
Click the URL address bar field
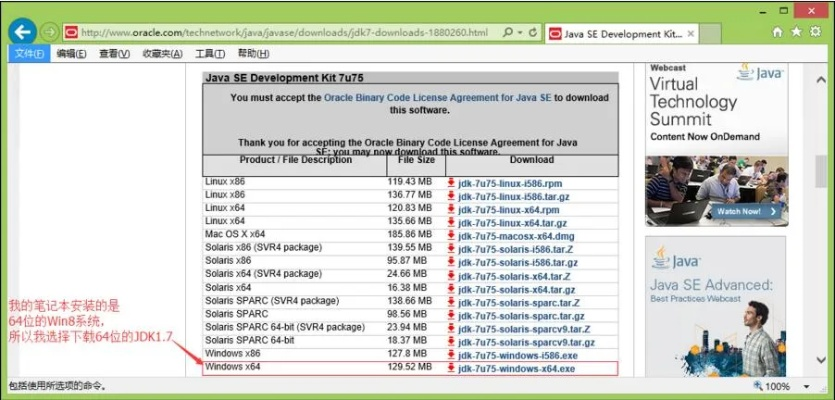(280, 33)
